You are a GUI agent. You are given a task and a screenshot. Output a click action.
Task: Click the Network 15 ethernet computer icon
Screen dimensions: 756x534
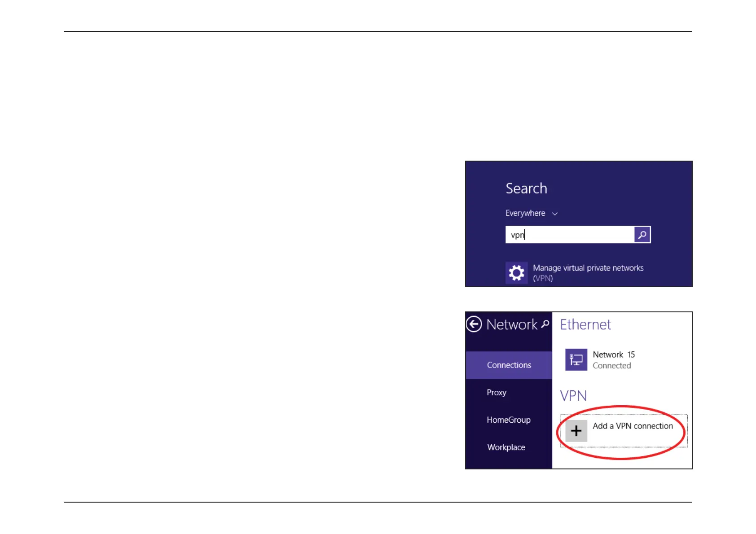pos(576,360)
